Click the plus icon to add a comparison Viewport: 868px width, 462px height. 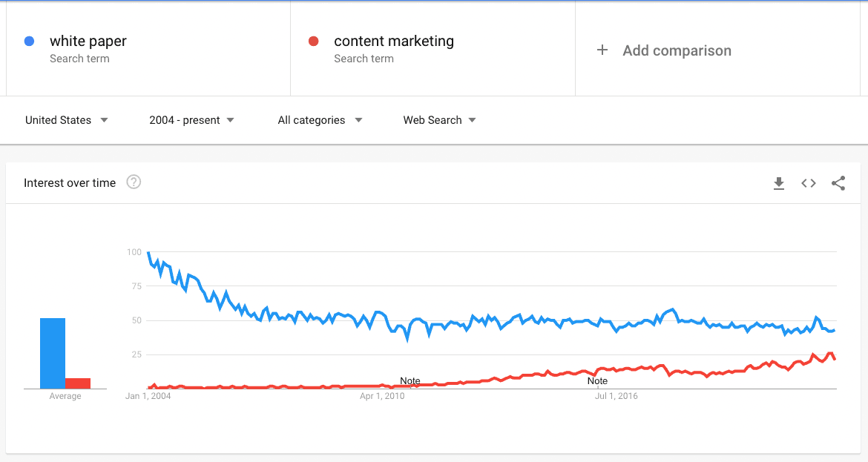coord(602,50)
